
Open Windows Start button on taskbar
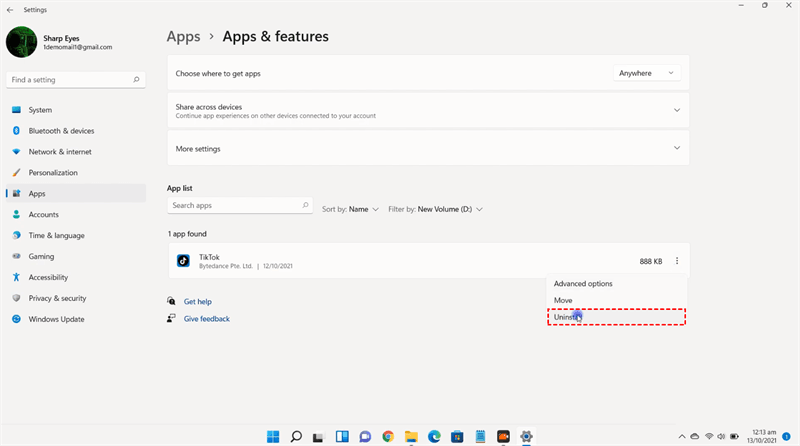tap(273, 436)
